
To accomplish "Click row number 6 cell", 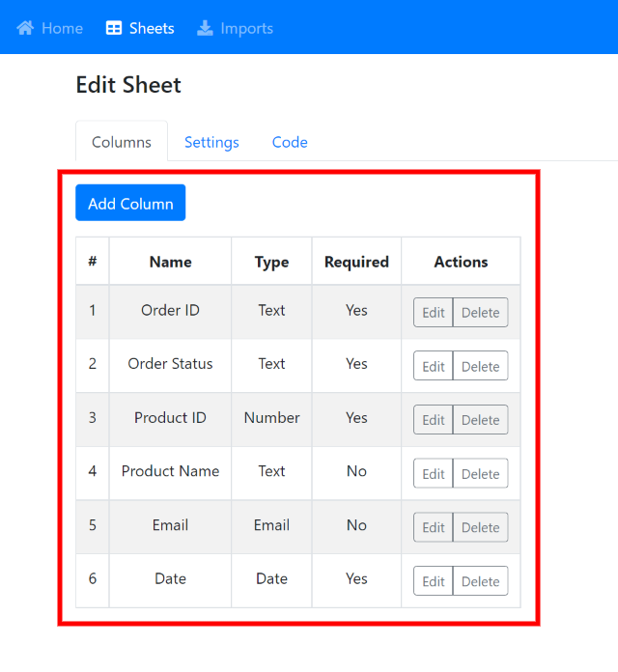I will pyautogui.click(x=93, y=579).
